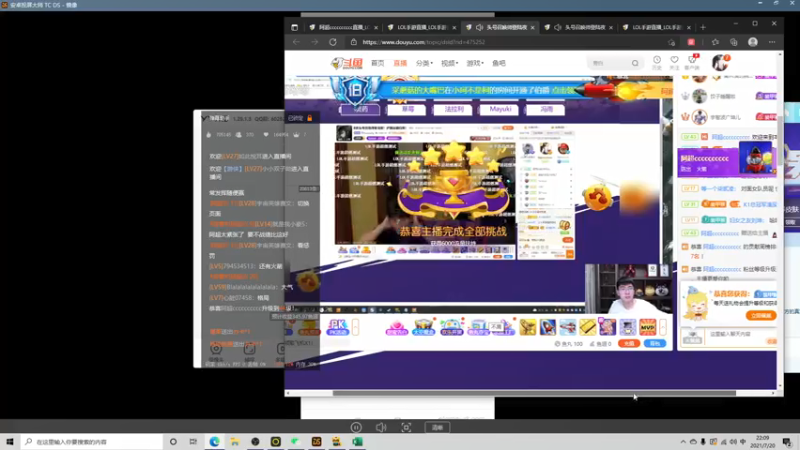Open 首页 in Douyu navigation

point(378,63)
